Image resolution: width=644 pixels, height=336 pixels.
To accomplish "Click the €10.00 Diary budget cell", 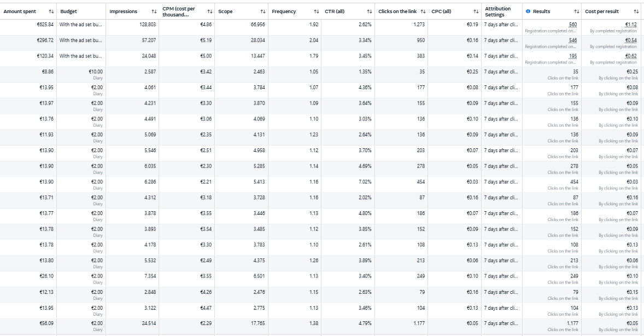I will pos(95,72).
